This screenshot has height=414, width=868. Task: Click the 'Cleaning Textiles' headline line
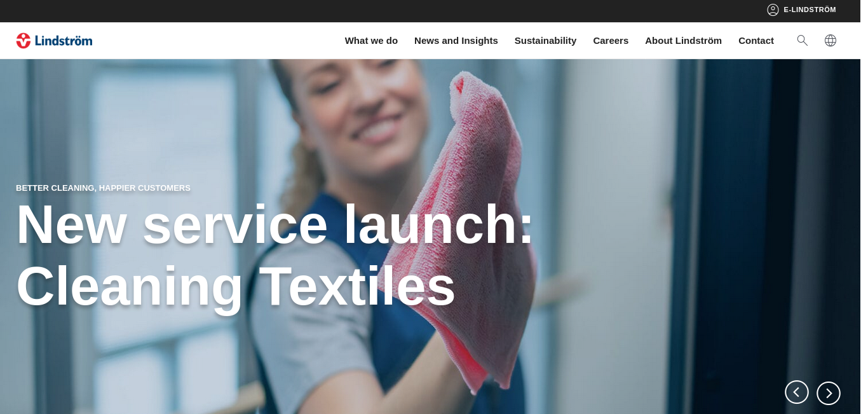point(236,287)
